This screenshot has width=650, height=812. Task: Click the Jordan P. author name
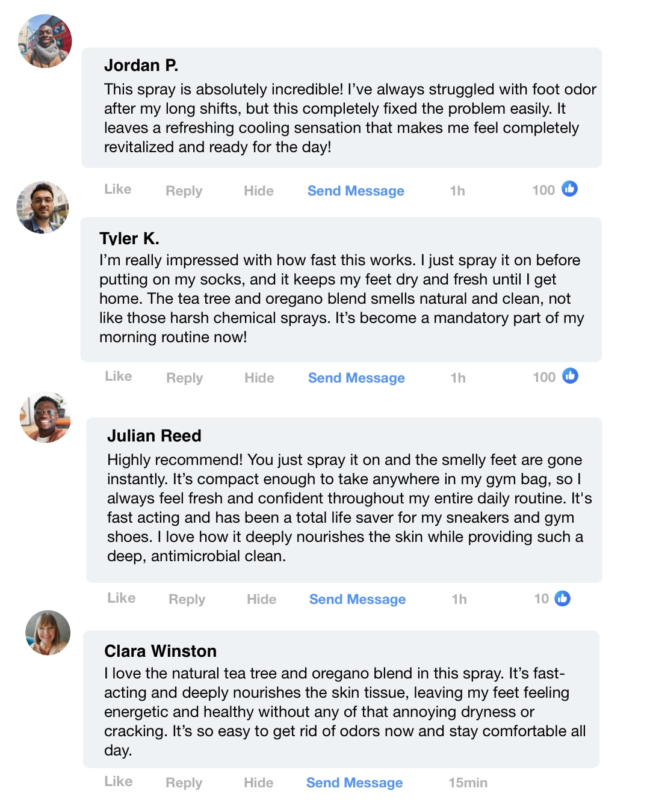click(x=141, y=65)
